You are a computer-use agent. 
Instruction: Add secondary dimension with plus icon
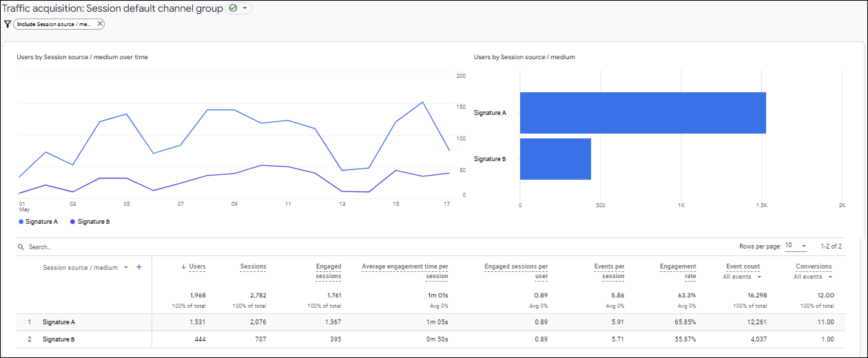pos(138,267)
